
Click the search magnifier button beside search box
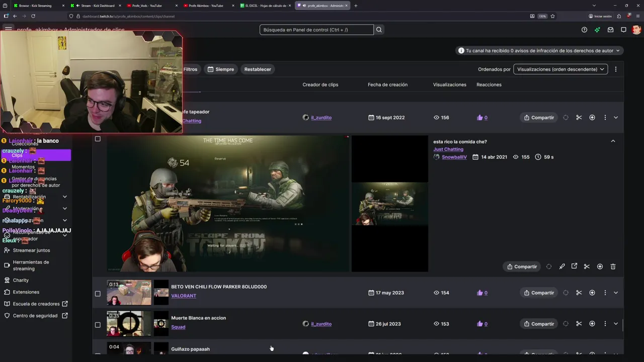click(379, 30)
